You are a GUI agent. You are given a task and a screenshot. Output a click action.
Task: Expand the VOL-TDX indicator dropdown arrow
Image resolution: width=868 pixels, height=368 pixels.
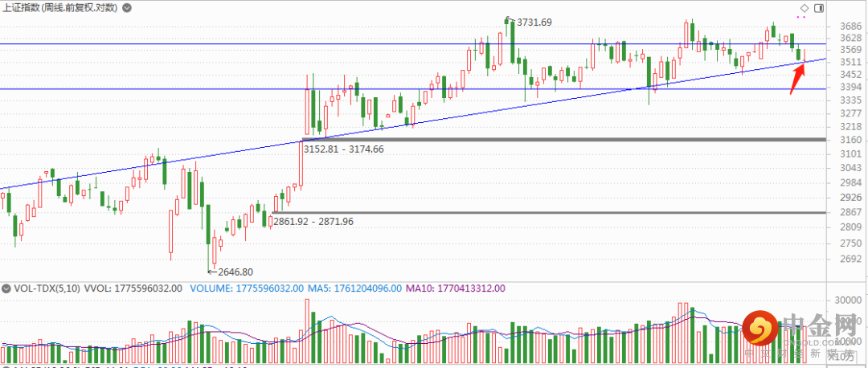(6, 288)
